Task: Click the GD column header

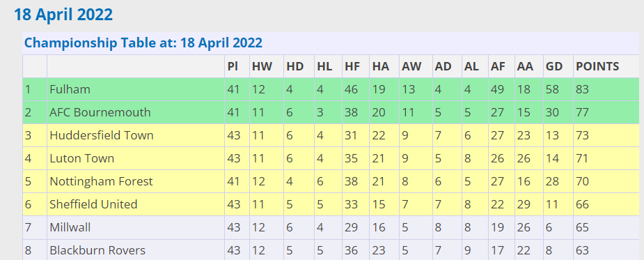Action: pyautogui.click(x=554, y=66)
